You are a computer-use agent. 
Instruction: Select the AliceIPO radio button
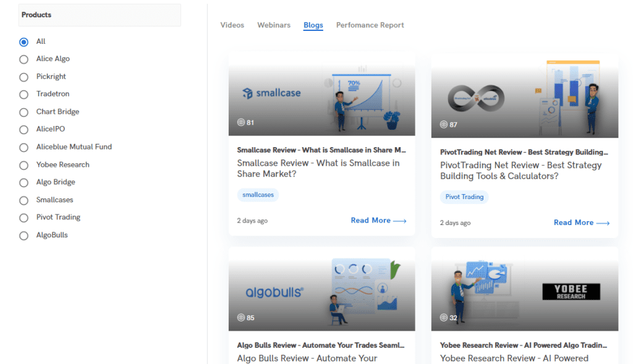(24, 130)
